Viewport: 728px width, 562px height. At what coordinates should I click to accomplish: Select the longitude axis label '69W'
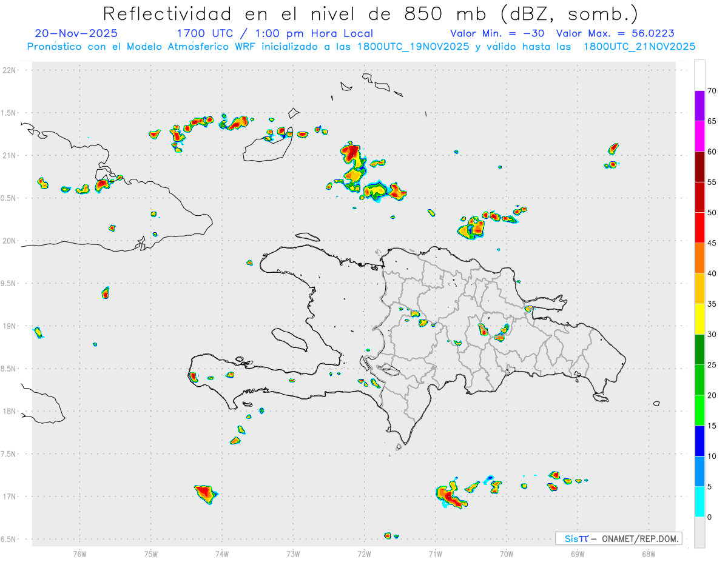(x=578, y=554)
